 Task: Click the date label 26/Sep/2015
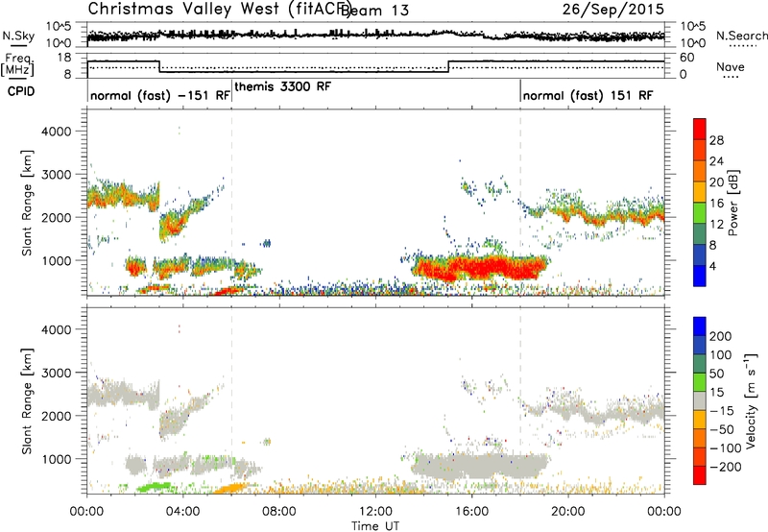613,9
